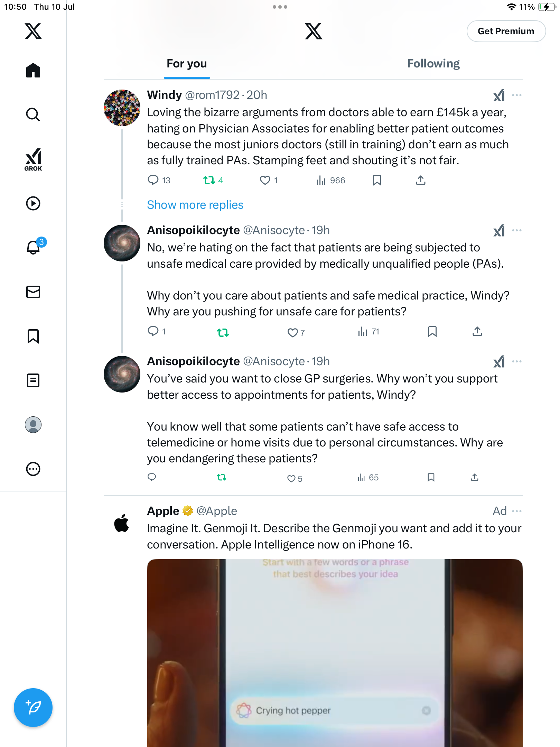The height and width of the screenshot is (747, 560).
Task: Like Windy's post
Action: 265,180
